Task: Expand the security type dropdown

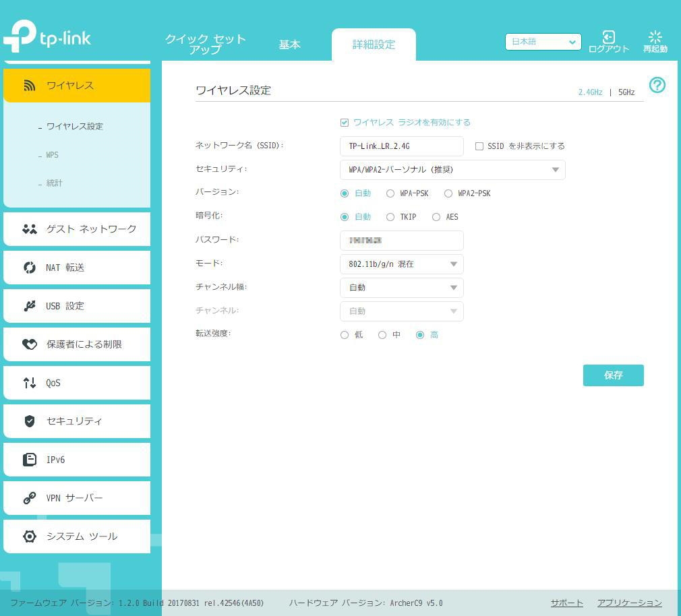Action: [x=452, y=170]
